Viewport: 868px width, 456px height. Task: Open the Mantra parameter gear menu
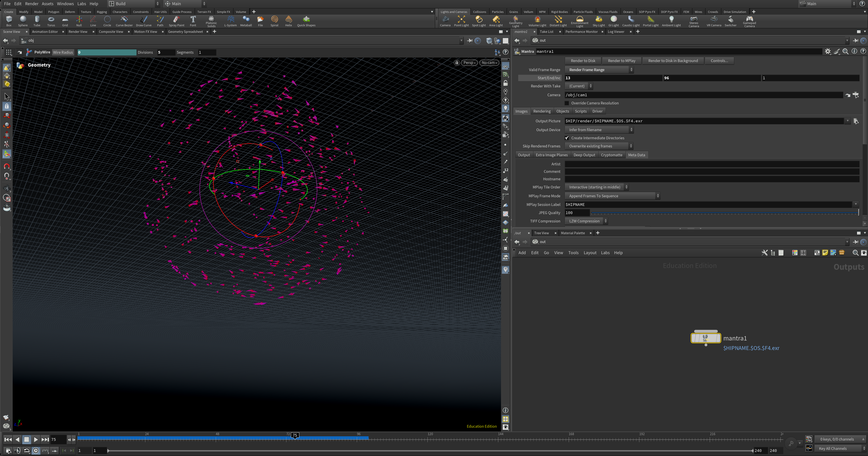828,51
